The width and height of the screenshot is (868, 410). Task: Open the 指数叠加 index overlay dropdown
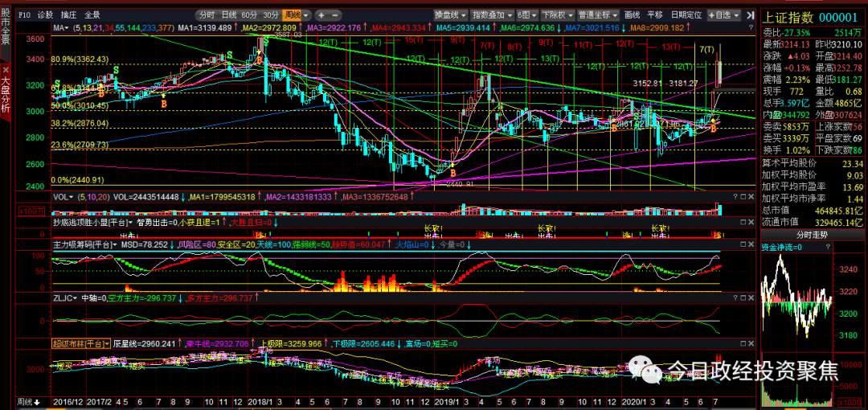click(x=492, y=15)
